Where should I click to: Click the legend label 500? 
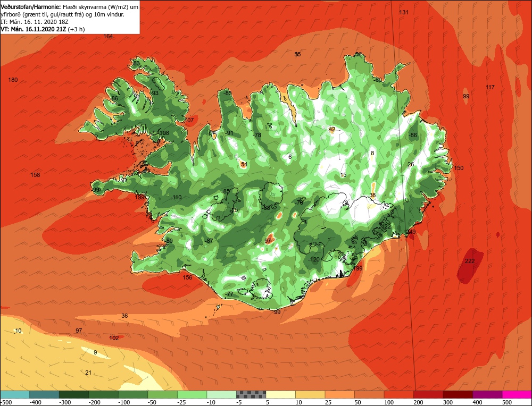click(x=507, y=402)
